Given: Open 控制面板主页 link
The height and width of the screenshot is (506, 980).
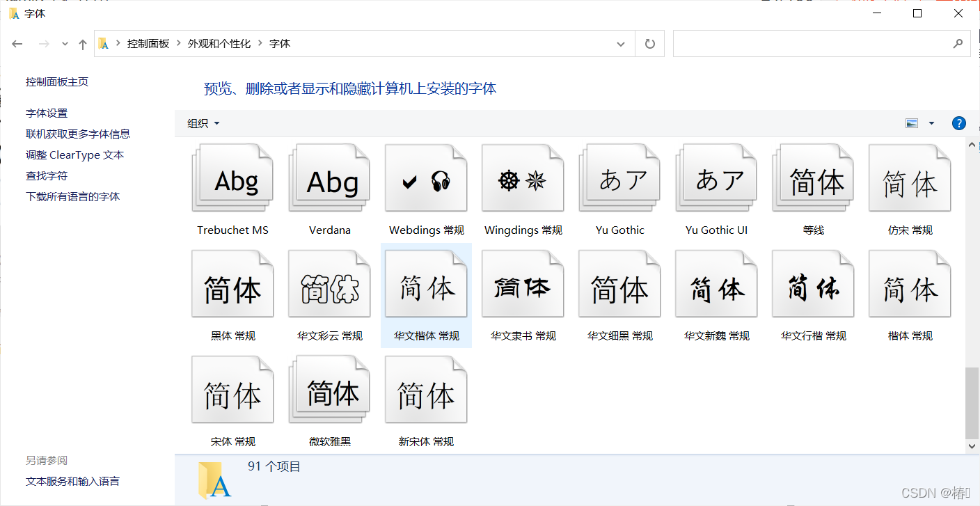Looking at the screenshot, I should (x=57, y=81).
